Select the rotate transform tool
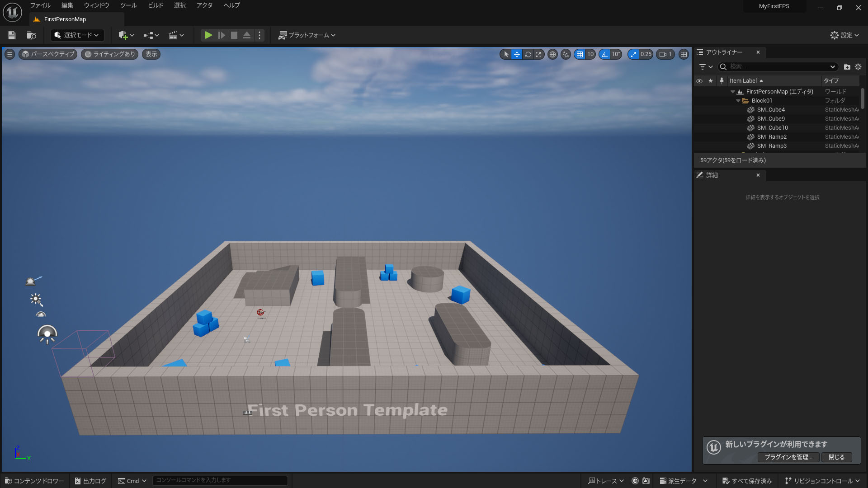This screenshot has width=868, height=488. (x=528, y=54)
